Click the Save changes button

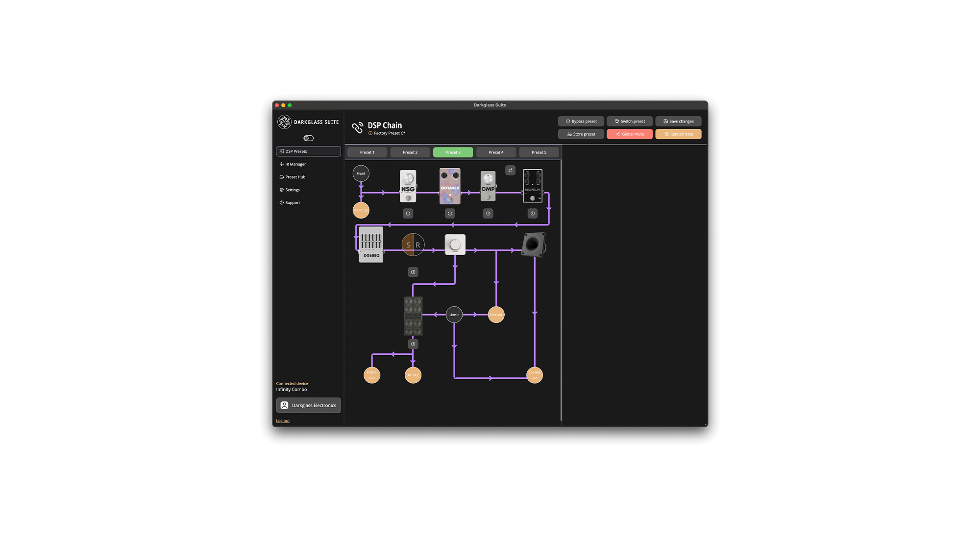pyautogui.click(x=678, y=122)
